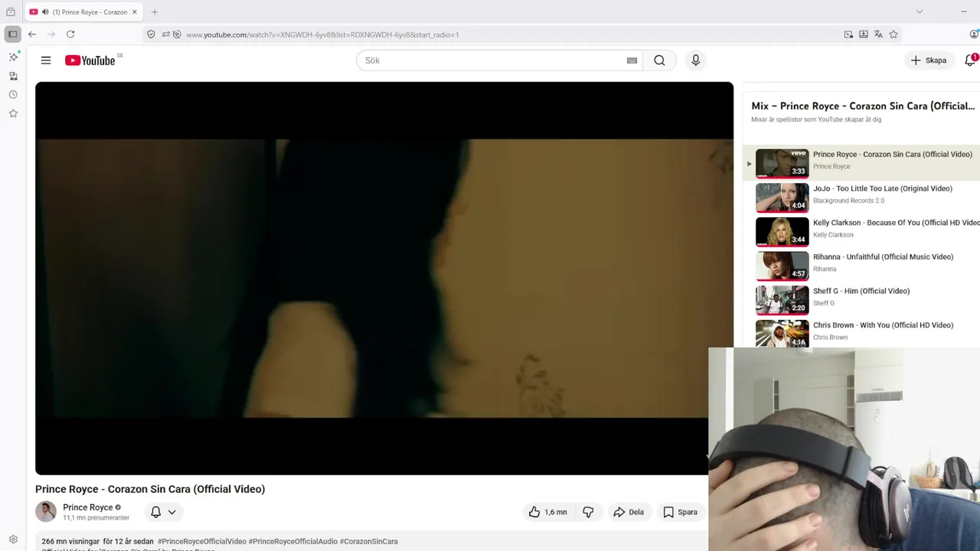This screenshot has height=551, width=980.
Task: Open picture-in-picture icon in address bar
Action: tap(848, 34)
